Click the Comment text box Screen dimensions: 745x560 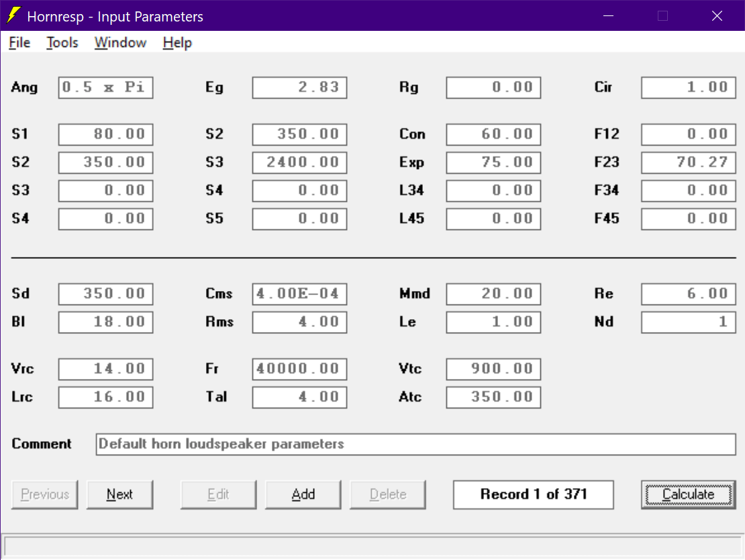coord(415,444)
